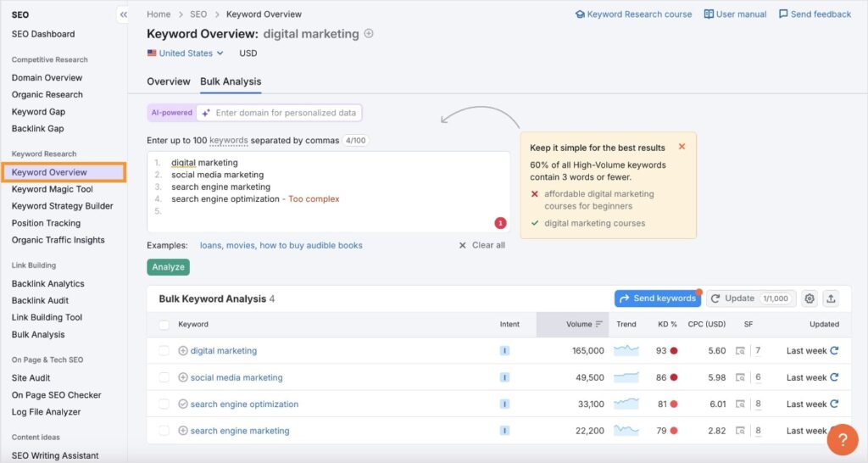Open Backlink Analytics in sidebar

48,283
